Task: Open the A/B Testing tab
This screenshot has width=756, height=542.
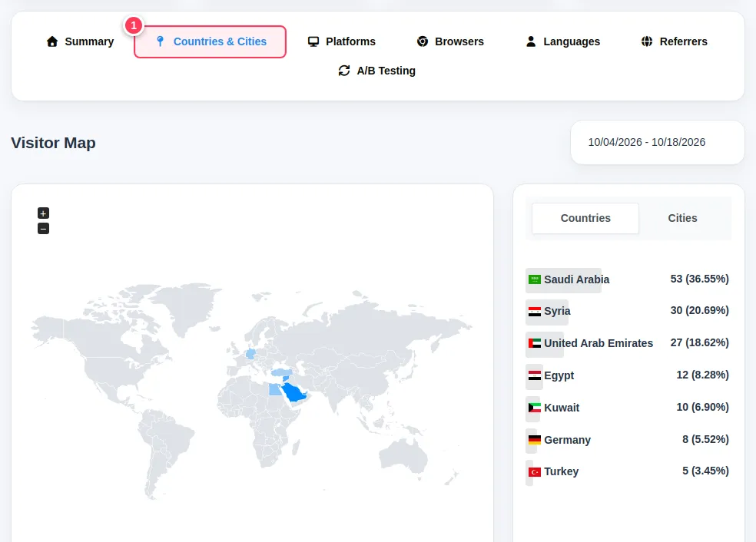Action: [376, 71]
